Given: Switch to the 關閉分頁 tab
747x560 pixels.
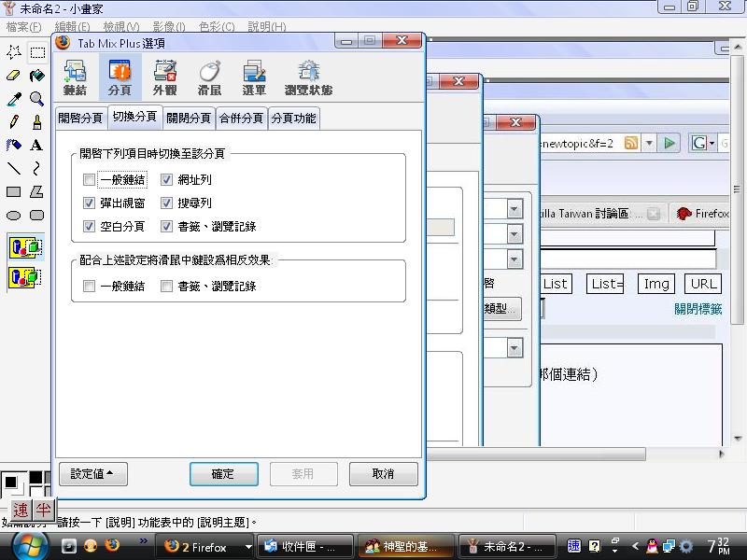Looking at the screenshot, I should click(189, 119).
